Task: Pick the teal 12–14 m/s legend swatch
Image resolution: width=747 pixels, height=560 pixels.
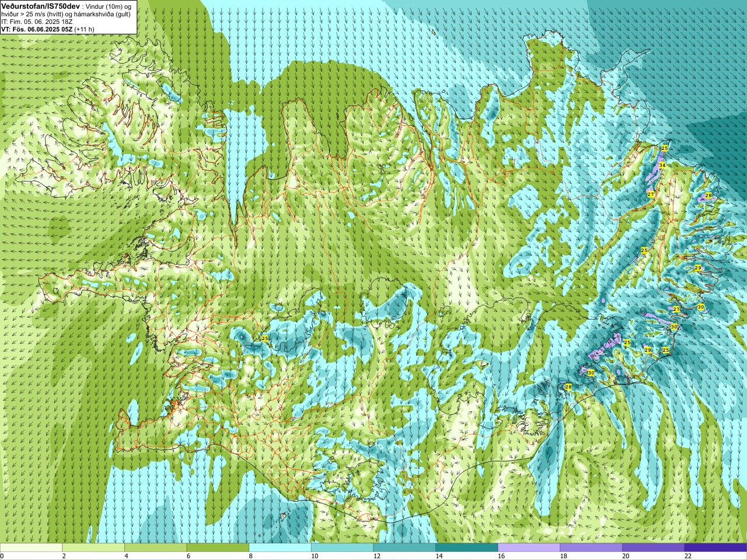Action: coord(404,548)
